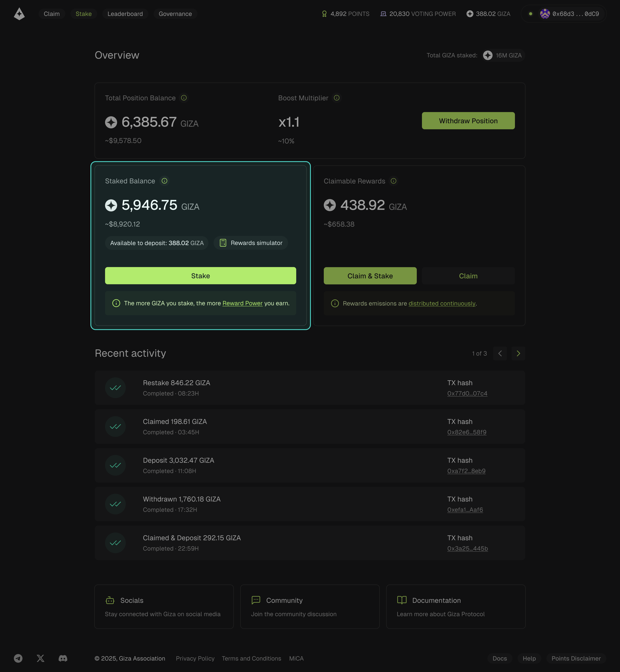Image resolution: width=620 pixels, height=672 pixels.
Task: Open the Socials card
Action: pyautogui.click(x=164, y=607)
